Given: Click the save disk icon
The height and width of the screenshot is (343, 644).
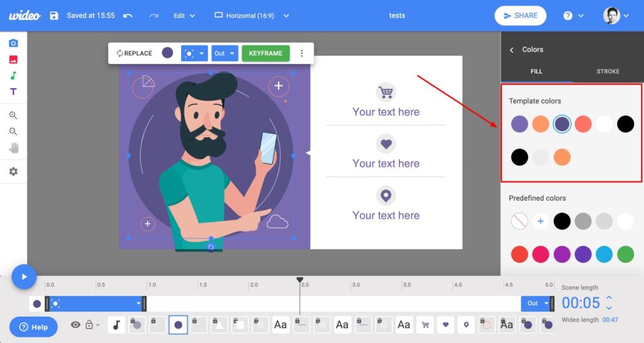Looking at the screenshot, I should pyautogui.click(x=54, y=16).
